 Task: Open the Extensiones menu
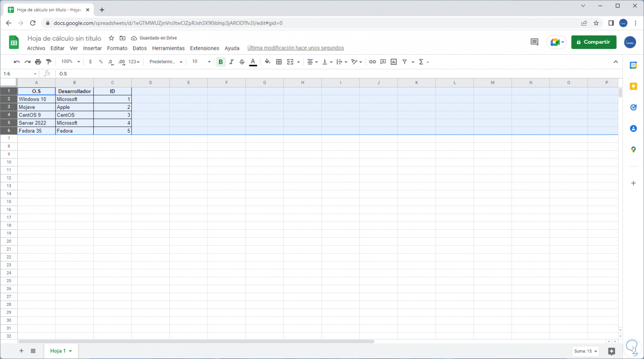click(x=205, y=48)
